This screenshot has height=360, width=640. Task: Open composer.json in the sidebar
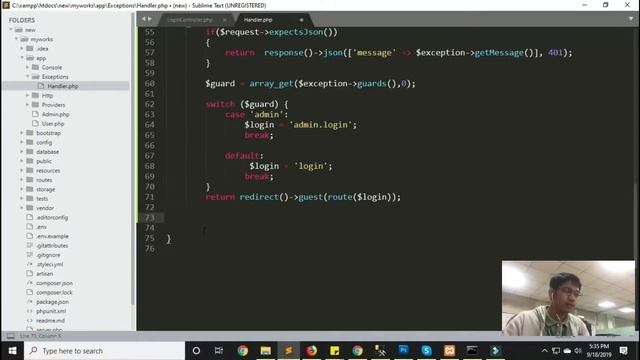tap(54, 283)
